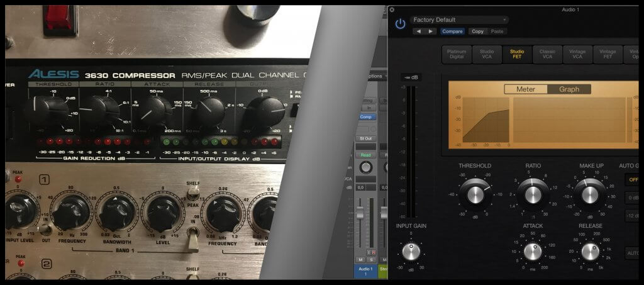Select the Classic VCA compressor model
Viewport: 644px width, 285px height.
click(x=547, y=54)
